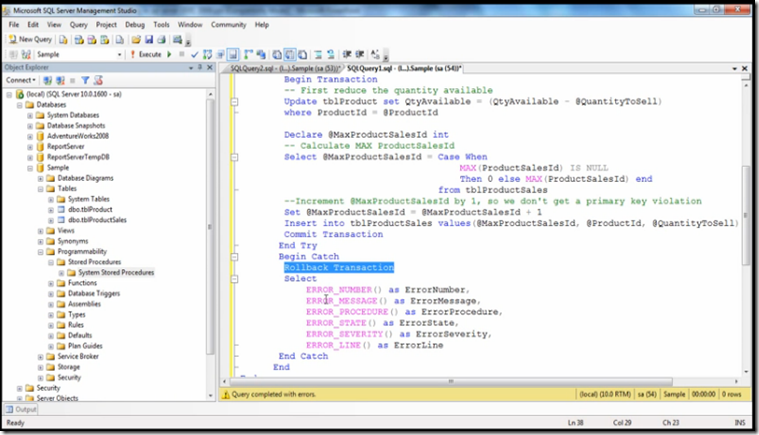Click the Cancel Executing Query stop icon

182,55
